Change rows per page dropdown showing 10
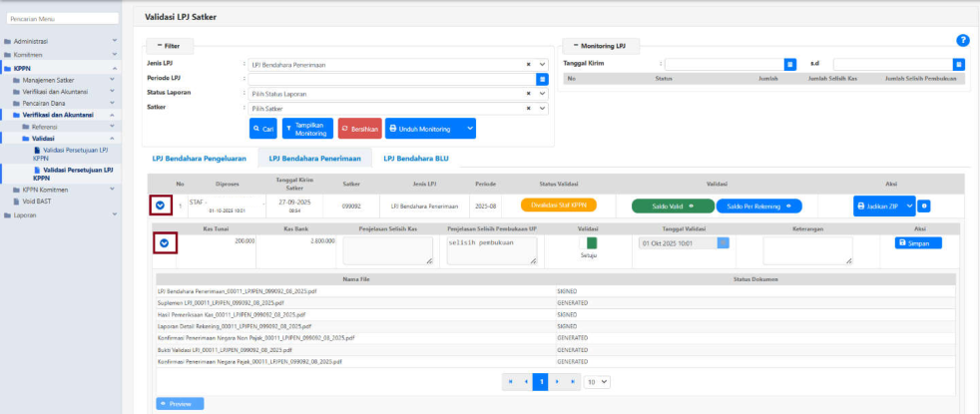 [597, 381]
